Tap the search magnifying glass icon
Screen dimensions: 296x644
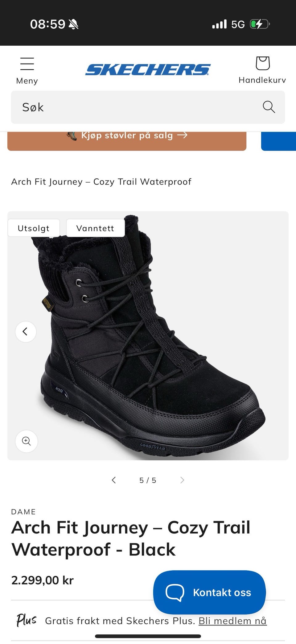tap(269, 107)
